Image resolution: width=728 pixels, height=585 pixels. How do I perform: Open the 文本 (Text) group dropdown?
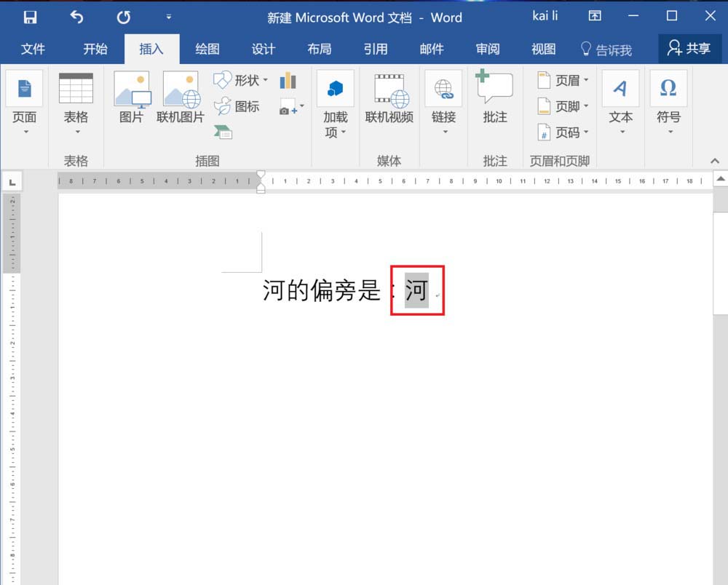621,103
